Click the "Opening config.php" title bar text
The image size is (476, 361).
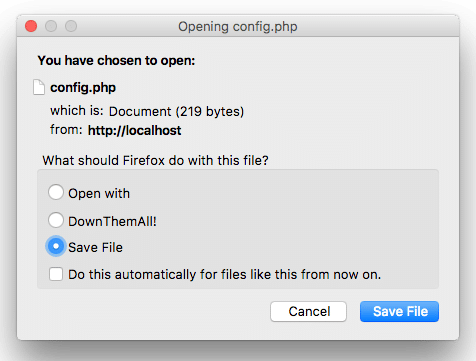pos(238,26)
